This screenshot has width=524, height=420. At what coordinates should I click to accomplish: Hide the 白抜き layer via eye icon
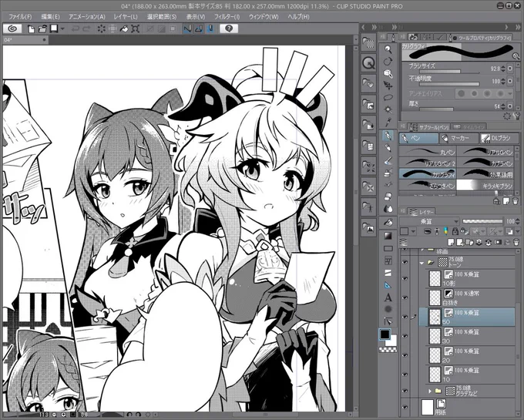pyautogui.click(x=405, y=297)
